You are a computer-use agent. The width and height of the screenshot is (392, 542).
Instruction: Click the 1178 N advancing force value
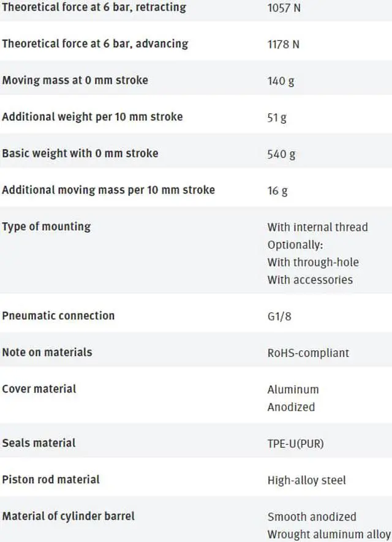point(284,45)
